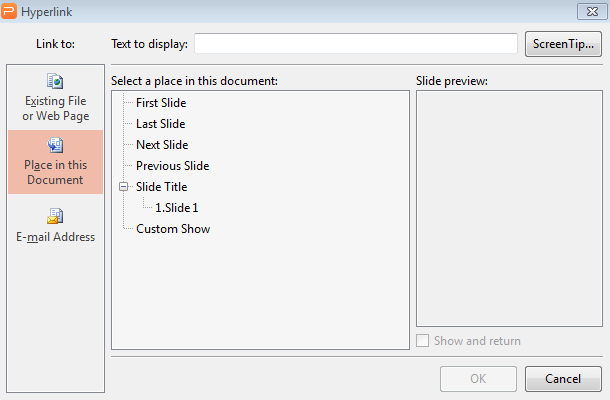
Task: Select Last Slide as link target
Action: pos(160,124)
